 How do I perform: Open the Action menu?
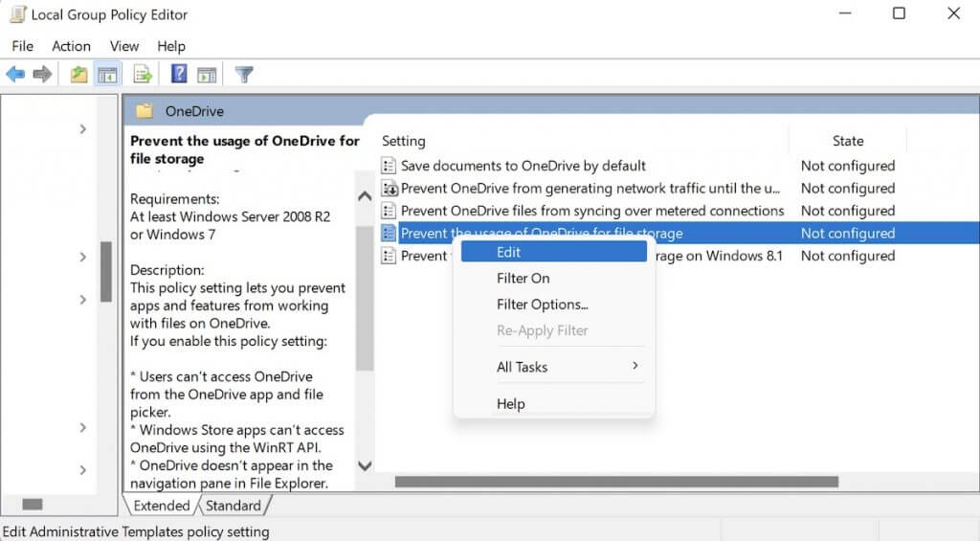[x=71, y=46]
